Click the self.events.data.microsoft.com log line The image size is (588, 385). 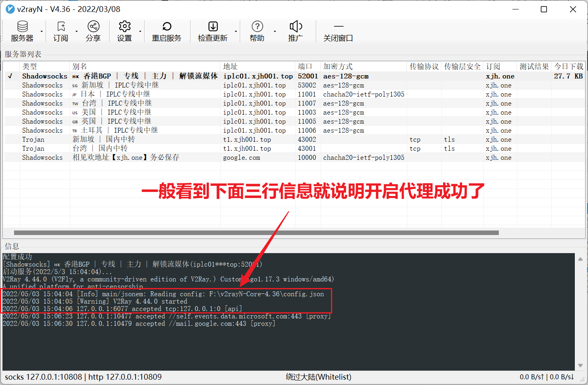[166, 316]
